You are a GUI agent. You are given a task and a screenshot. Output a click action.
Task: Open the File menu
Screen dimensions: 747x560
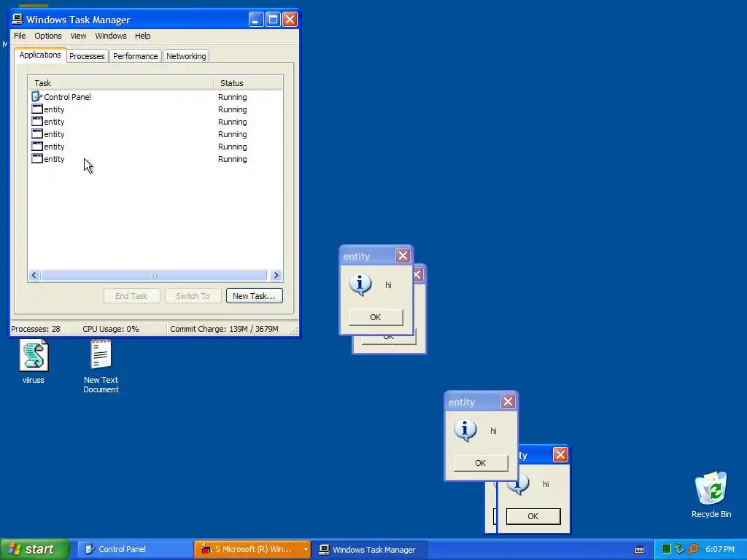(x=20, y=36)
